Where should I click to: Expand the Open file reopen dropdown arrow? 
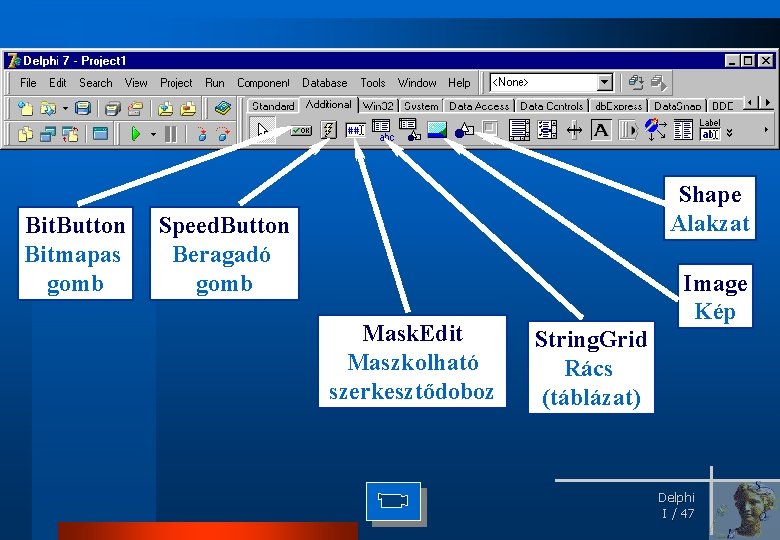[x=65, y=108]
